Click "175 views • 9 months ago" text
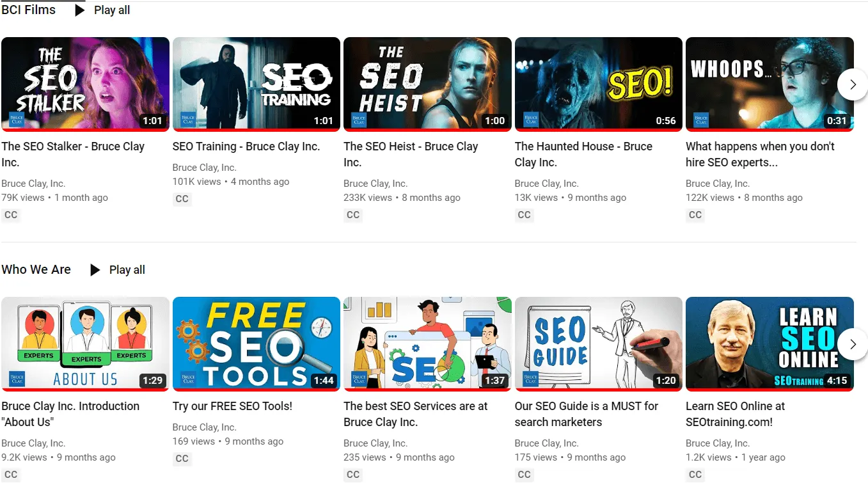 coord(571,457)
